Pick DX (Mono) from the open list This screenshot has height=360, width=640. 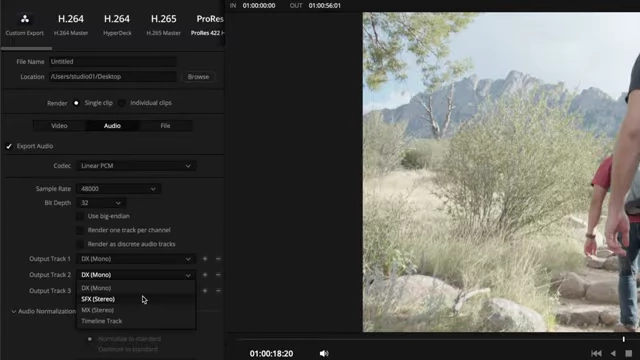pyautogui.click(x=136, y=288)
